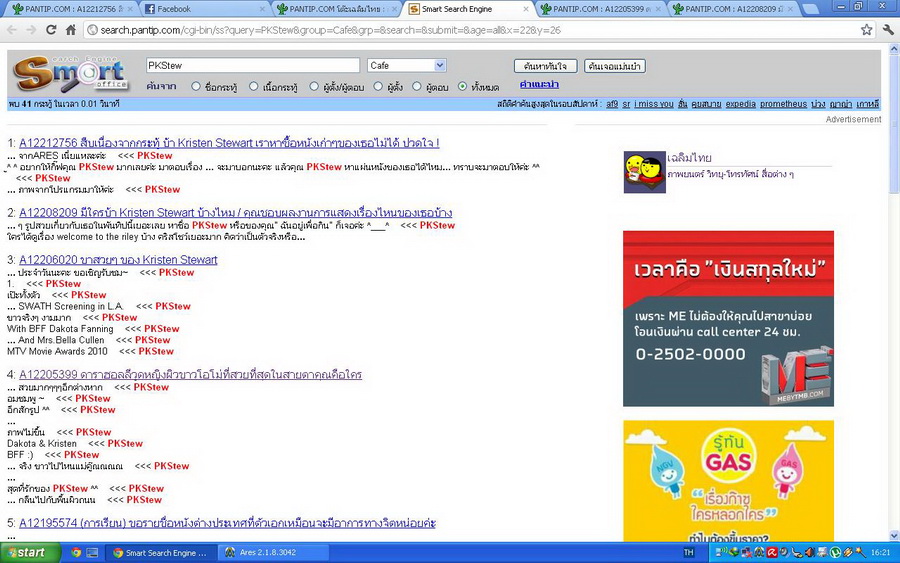The width and height of the screenshot is (900, 563).
Task: Click the Show Desktop quick launch icon
Action: 92,553
